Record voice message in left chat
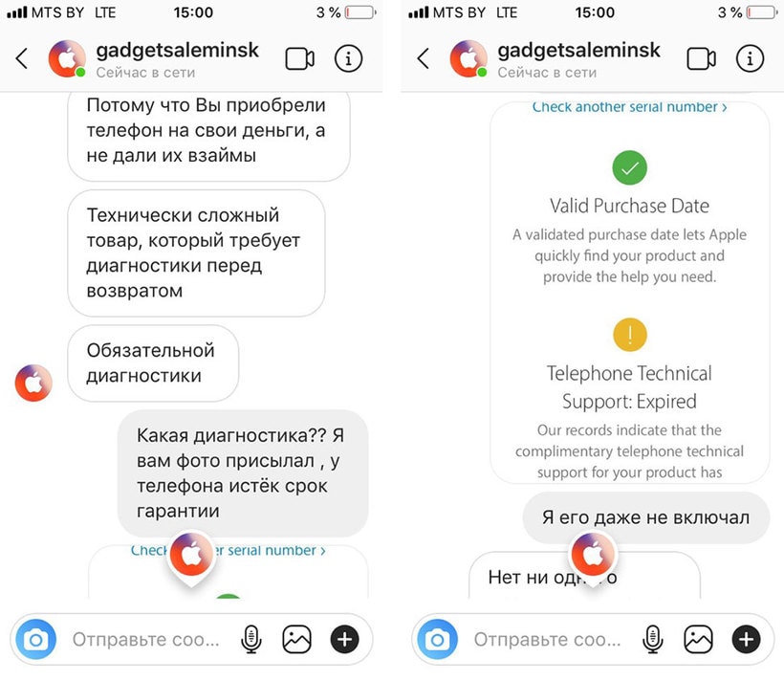 click(251, 639)
